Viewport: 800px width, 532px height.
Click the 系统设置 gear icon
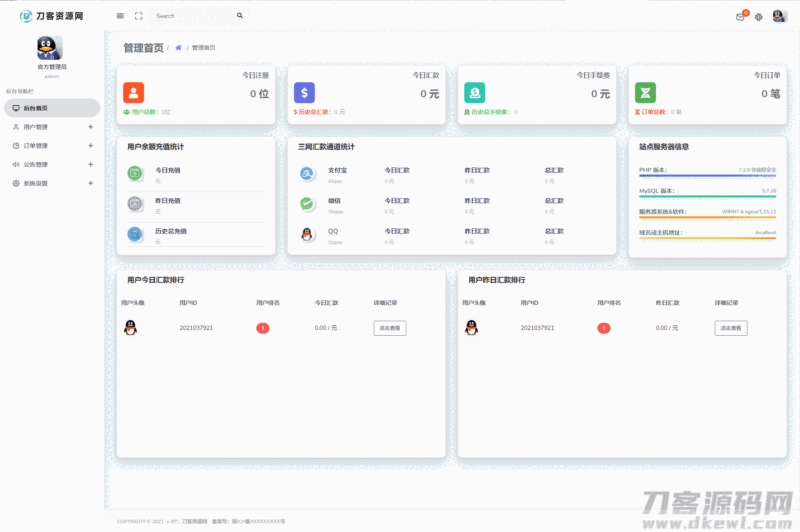pos(16,183)
